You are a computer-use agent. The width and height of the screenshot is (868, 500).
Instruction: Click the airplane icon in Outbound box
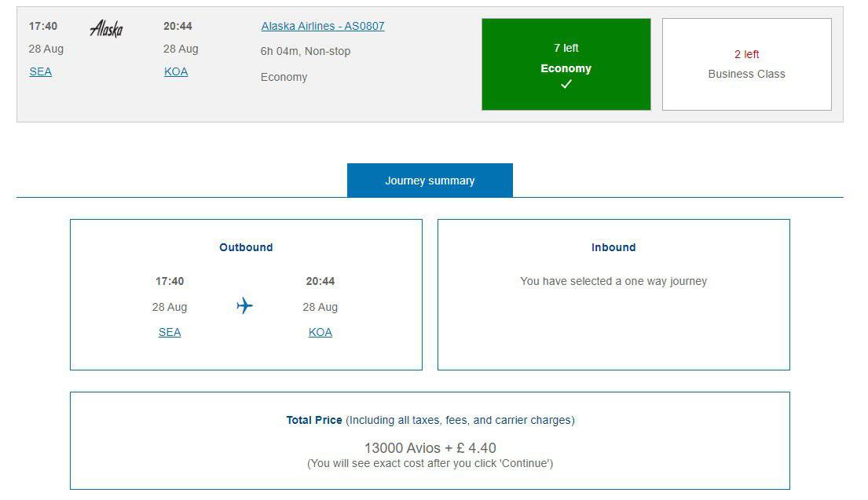244,305
